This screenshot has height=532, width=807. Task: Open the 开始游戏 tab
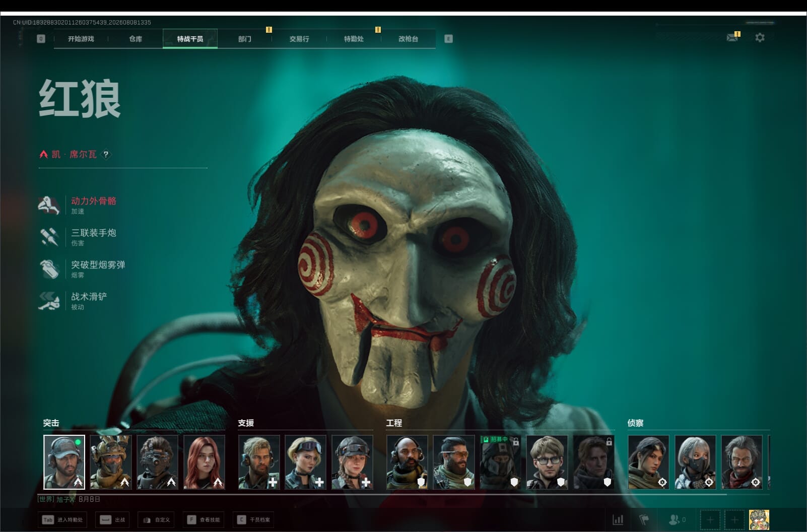(81, 39)
